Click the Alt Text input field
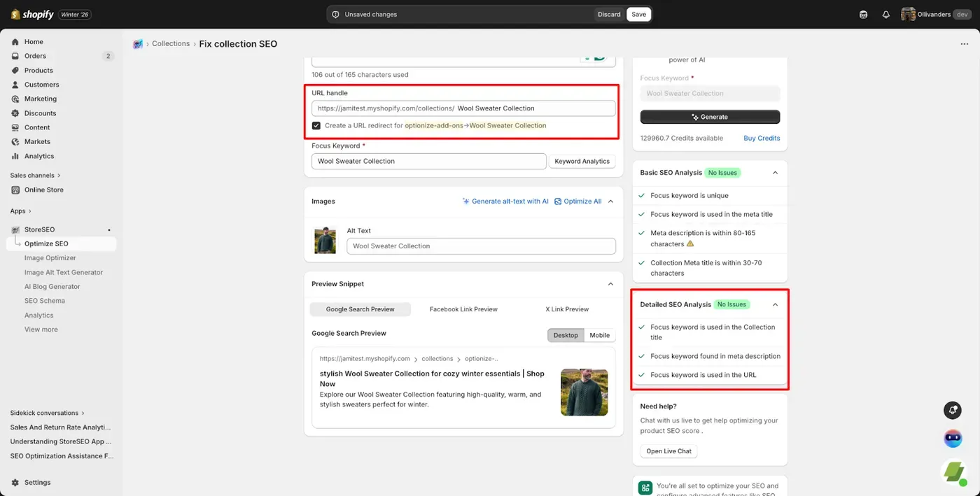This screenshot has width=980, height=496. (481, 246)
